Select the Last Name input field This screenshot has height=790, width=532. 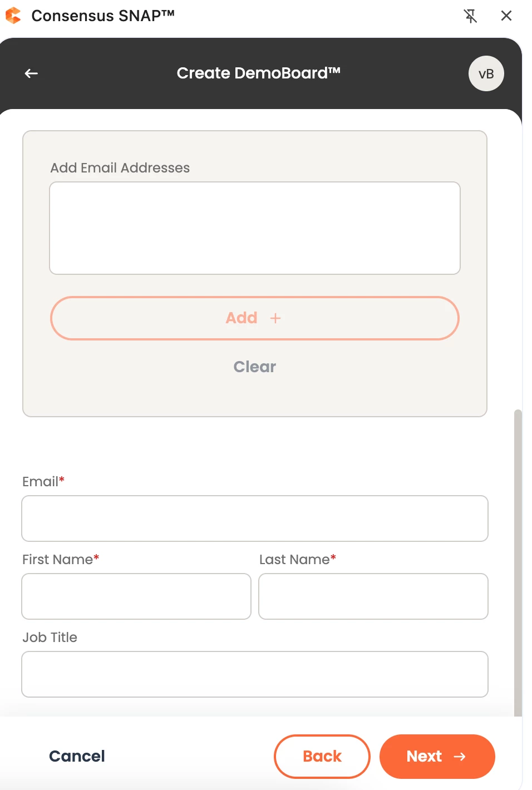point(373,596)
